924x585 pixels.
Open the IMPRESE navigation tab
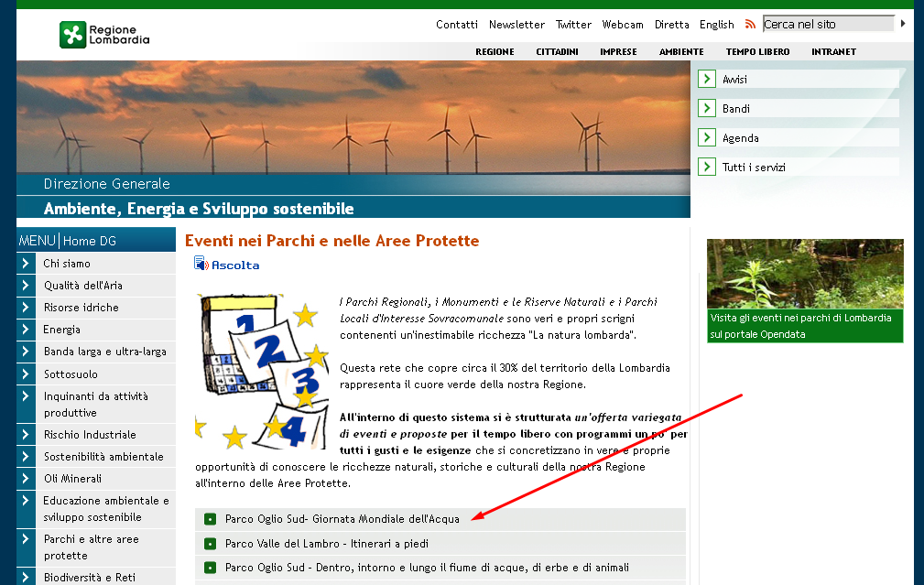coord(618,52)
